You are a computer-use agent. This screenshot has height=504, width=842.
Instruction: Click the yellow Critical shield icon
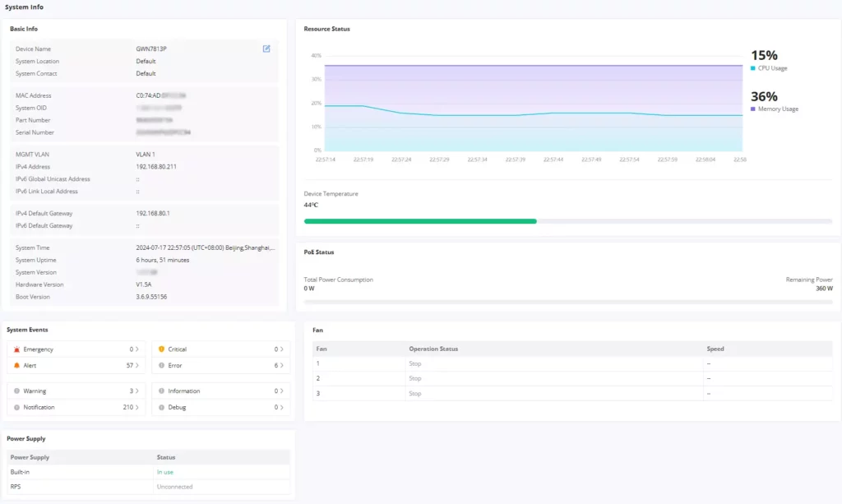coord(161,349)
